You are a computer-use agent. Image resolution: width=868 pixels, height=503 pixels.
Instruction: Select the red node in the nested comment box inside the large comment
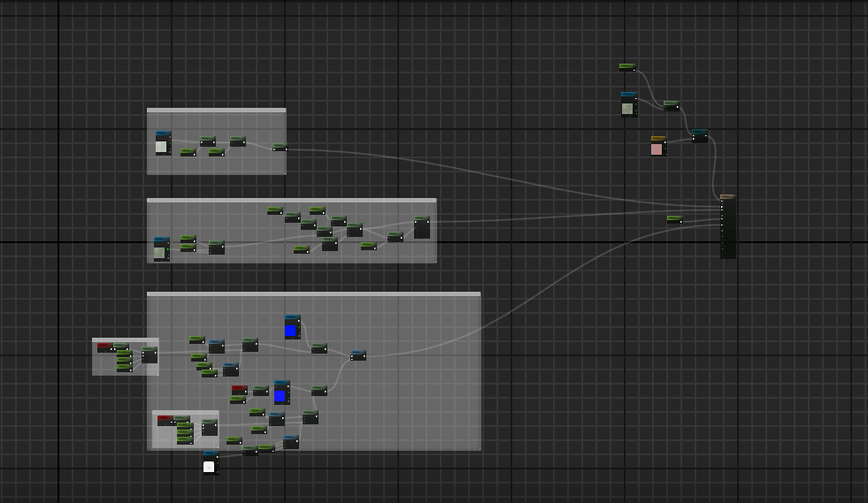click(165, 421)
